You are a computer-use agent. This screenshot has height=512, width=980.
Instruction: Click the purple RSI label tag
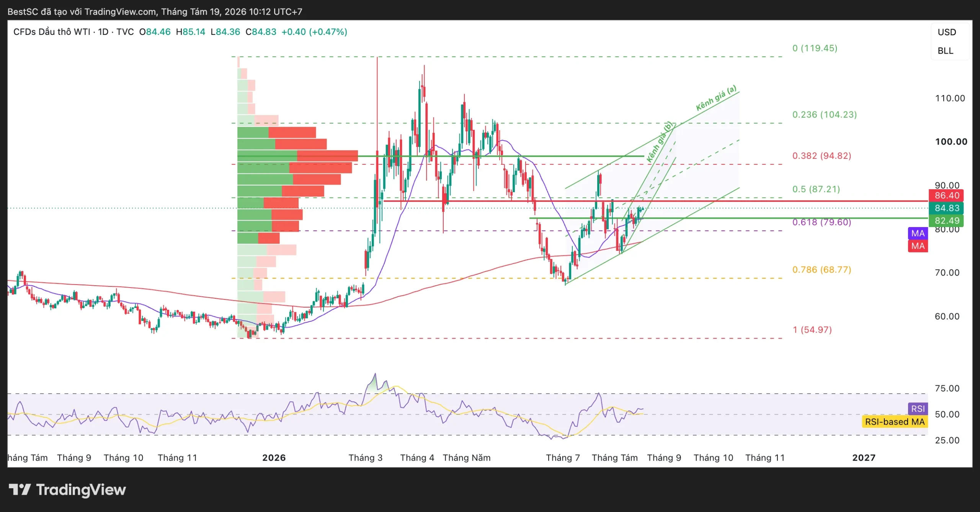click(x=918, y=409)
